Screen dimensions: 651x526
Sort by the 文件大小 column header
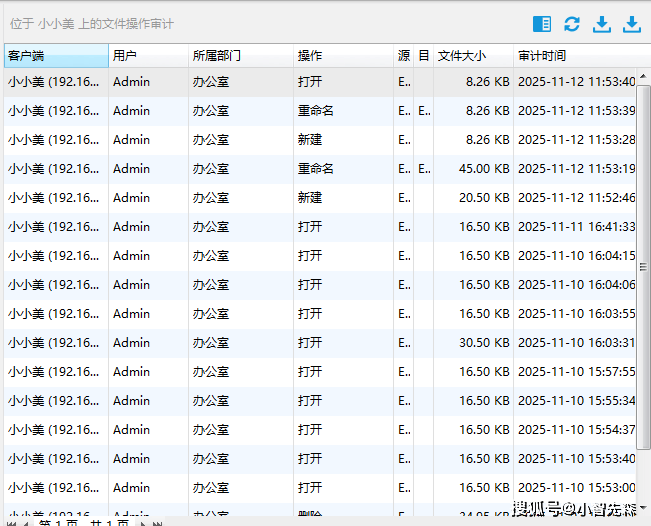[473, 56]
